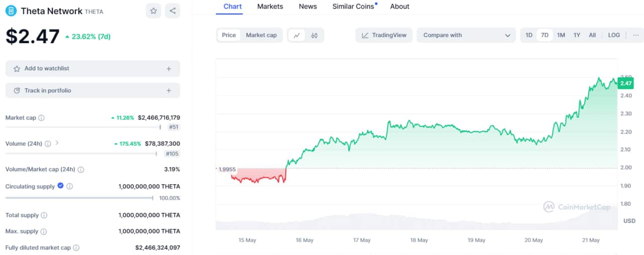Click the Theta Network logo icon
The image size is (644, 255).
pos(11,11)
